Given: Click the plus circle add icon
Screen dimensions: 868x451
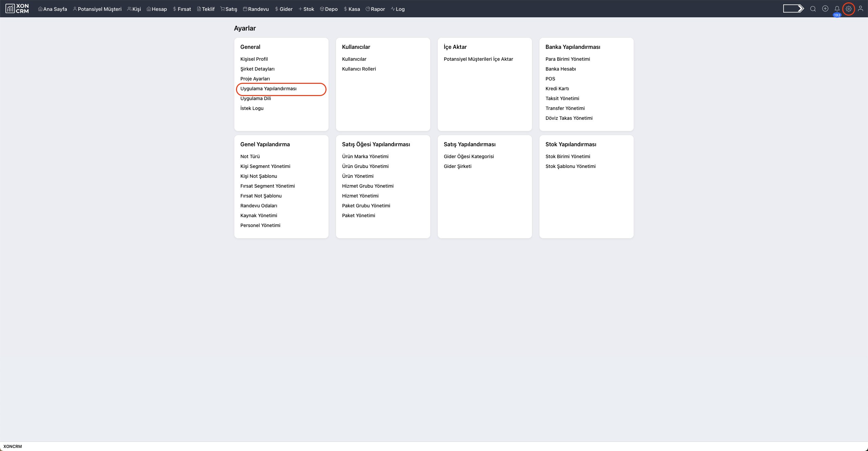Looking at the screenshot, I should click(825, 9).
